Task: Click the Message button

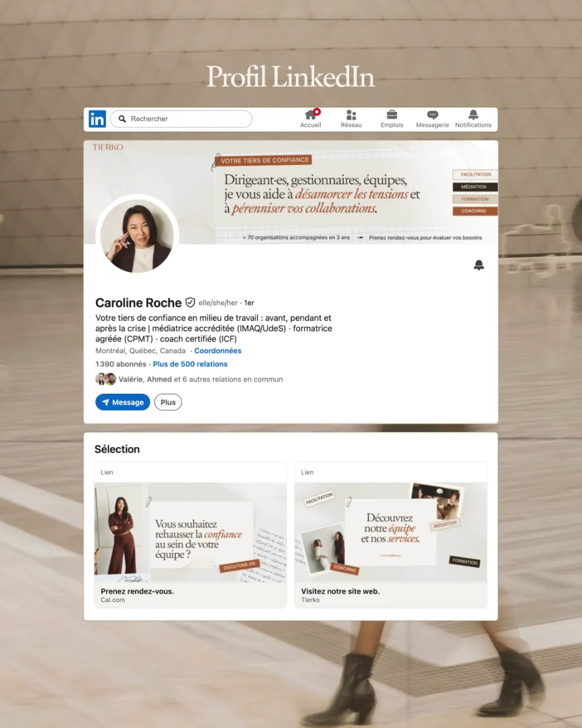Action: (x=122, y=402)
